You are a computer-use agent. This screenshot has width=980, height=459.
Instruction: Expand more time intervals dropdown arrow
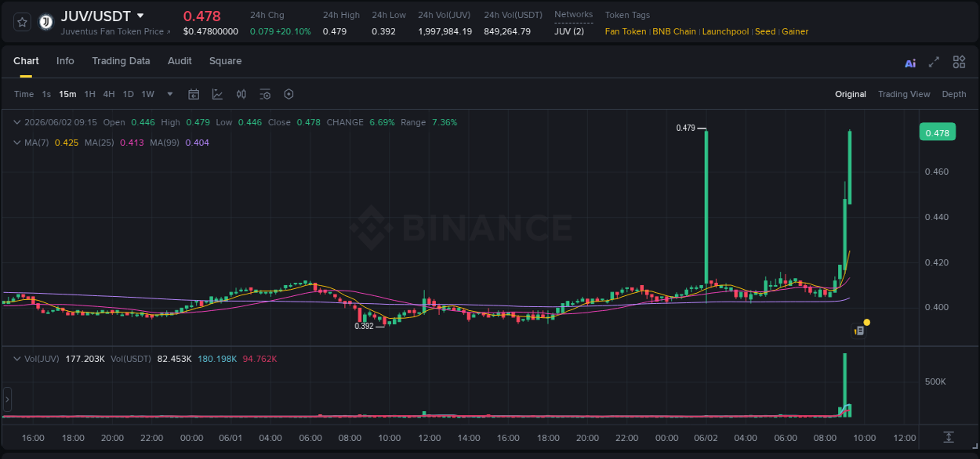coord(171,94)
